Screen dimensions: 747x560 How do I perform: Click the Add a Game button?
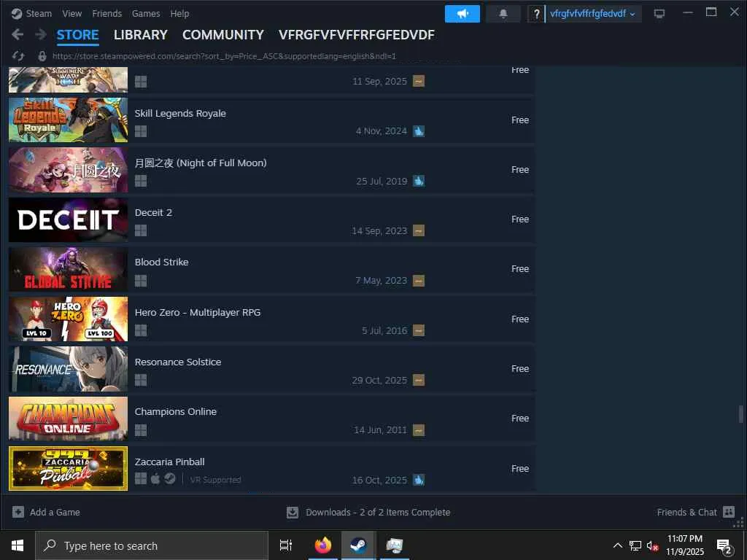pos(46,512)
